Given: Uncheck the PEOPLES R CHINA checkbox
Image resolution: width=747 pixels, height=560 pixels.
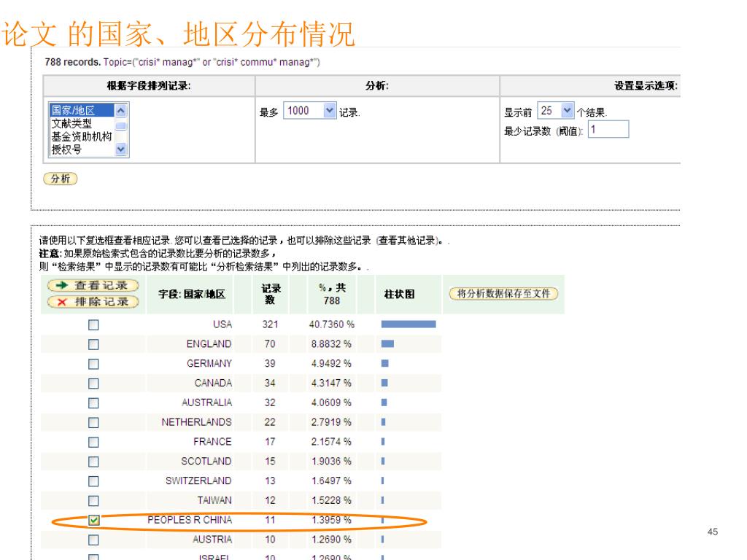Looking at the screenshot, I should (x=94, y=520).
